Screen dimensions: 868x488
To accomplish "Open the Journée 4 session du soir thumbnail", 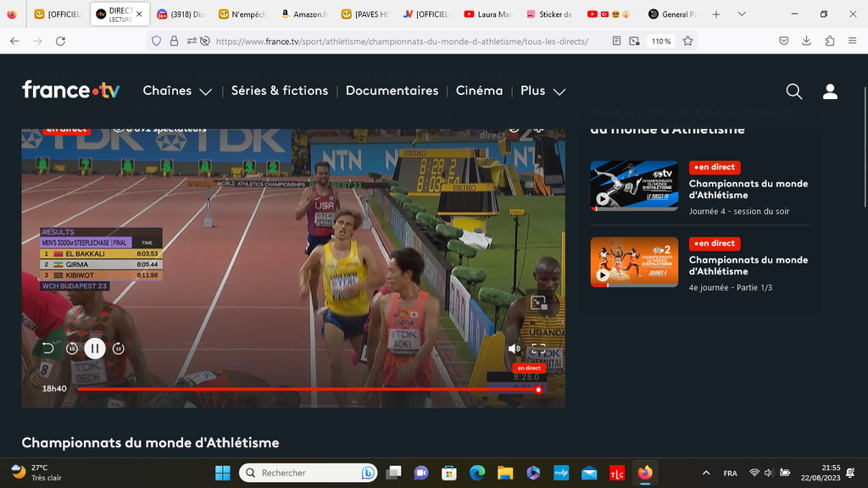I will pyautogui.click(x=634, y=186).
